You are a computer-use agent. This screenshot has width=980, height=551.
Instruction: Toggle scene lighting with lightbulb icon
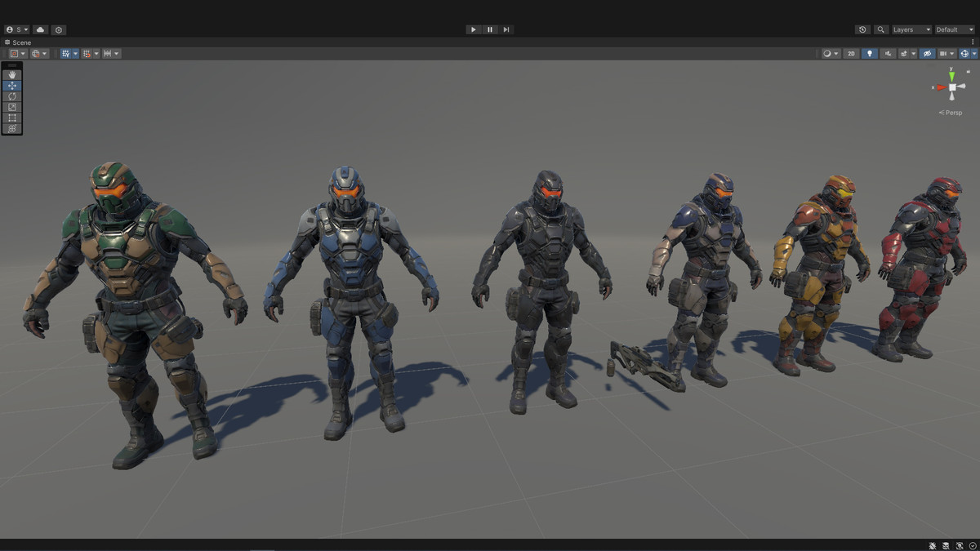[869, 53]
